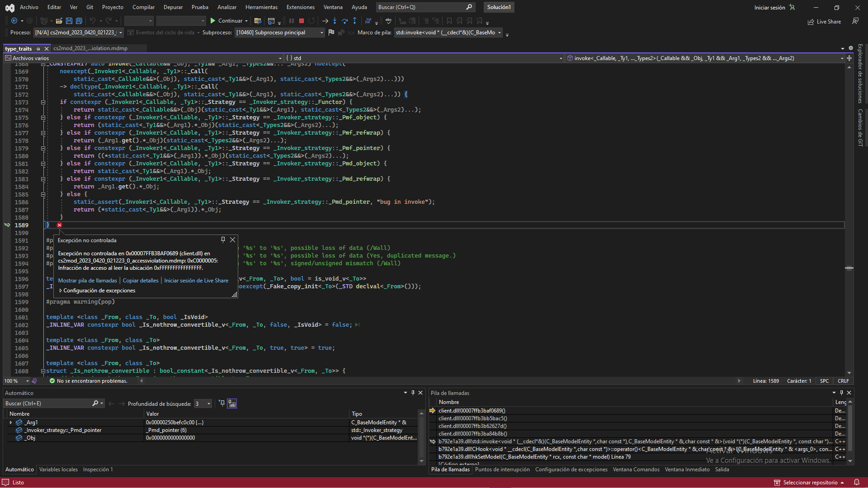Toggle a bookmark with the bookmark icon
Viewport: 868px width, 488px height.
click(449, 21)
